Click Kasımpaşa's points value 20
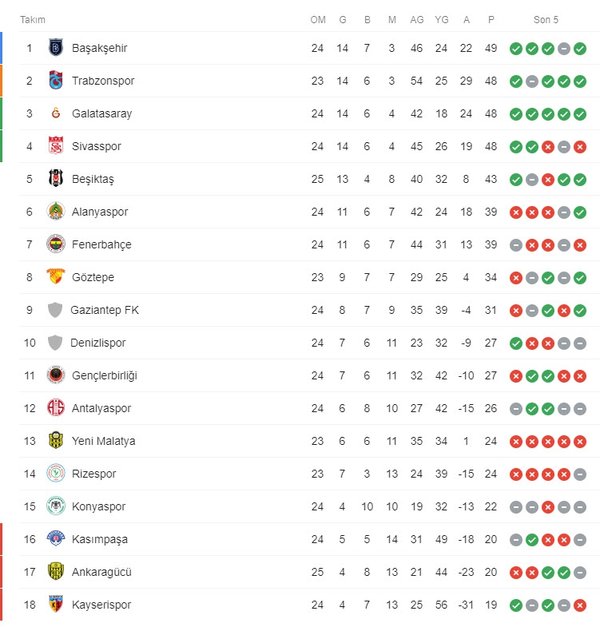The width and height of the screenshot is (600, 627). pyautogui.click(x=491, y=539)
